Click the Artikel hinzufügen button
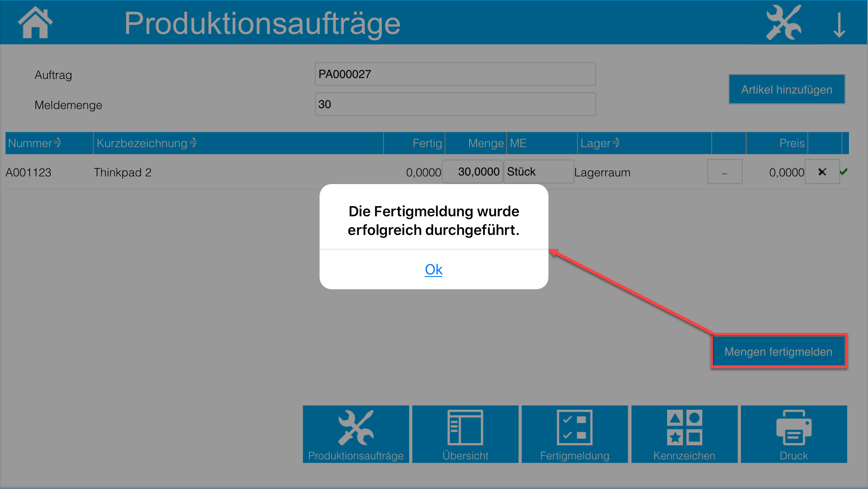868x489 pixels. tap(786, 89)
